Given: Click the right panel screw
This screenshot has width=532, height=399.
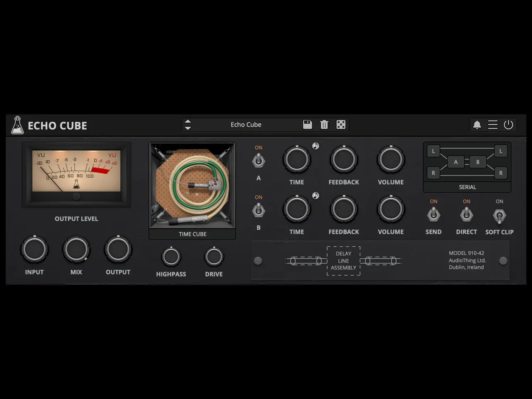Looking at the screenshot, I should point(503,261).
